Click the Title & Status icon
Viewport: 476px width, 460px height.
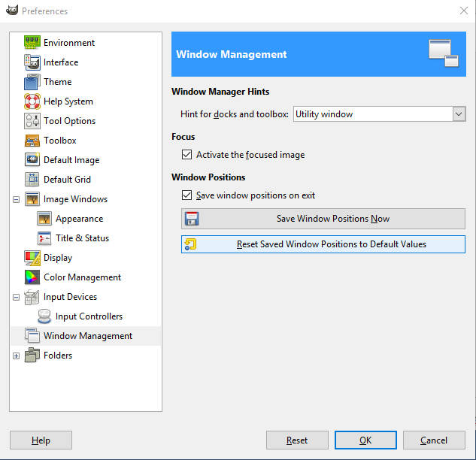(x=44, y=238)
